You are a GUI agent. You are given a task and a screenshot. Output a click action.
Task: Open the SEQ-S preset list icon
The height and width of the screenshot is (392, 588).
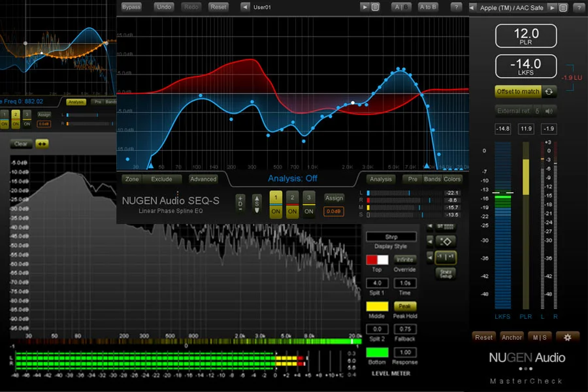point(375,7)
